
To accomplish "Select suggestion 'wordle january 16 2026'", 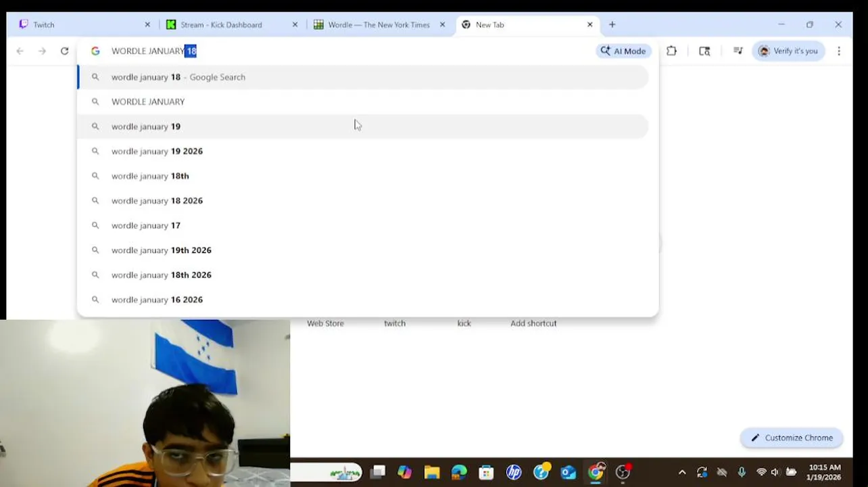I will (x=363, y=300).
